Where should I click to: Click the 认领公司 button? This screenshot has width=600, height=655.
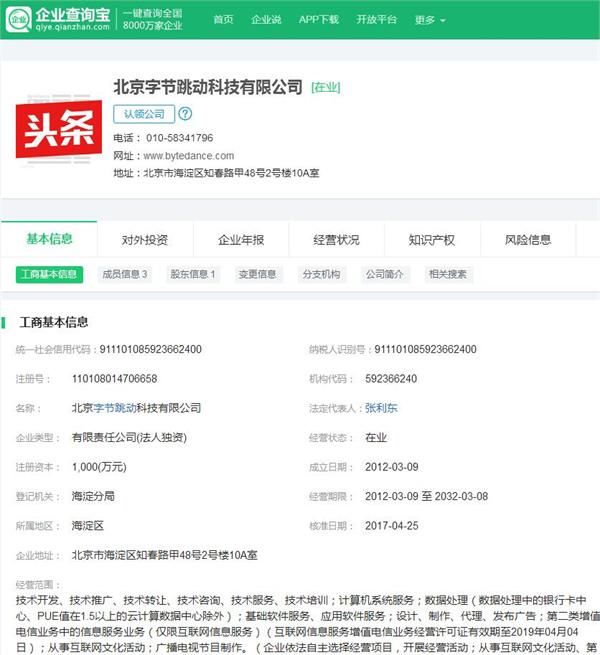coord(144,114)
